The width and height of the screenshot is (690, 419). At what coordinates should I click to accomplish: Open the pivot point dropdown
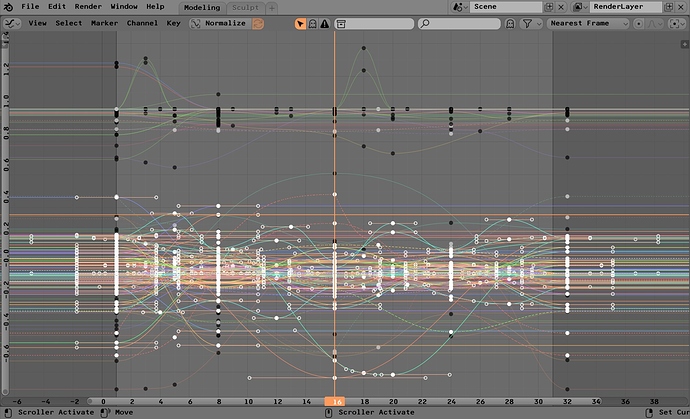tap(676, 24)
